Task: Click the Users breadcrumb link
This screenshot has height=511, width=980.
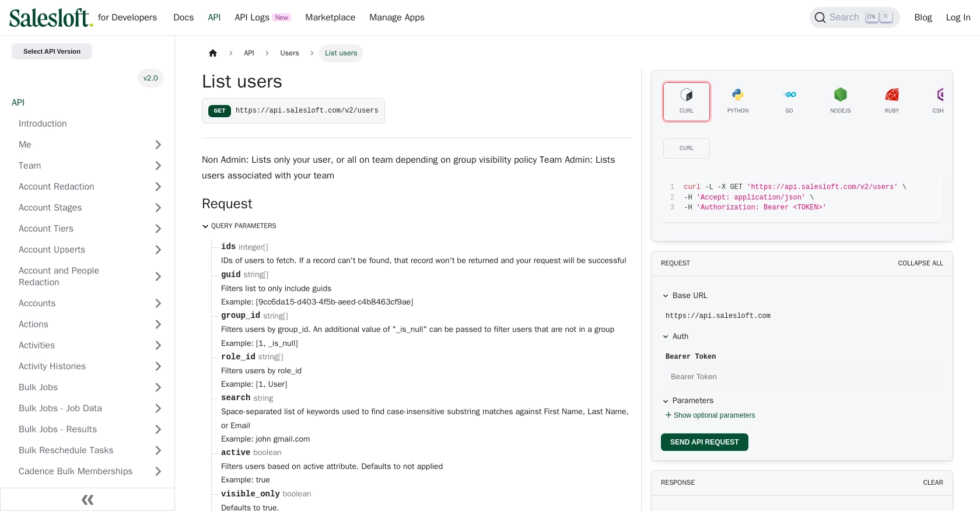Action: coord(289,53)
